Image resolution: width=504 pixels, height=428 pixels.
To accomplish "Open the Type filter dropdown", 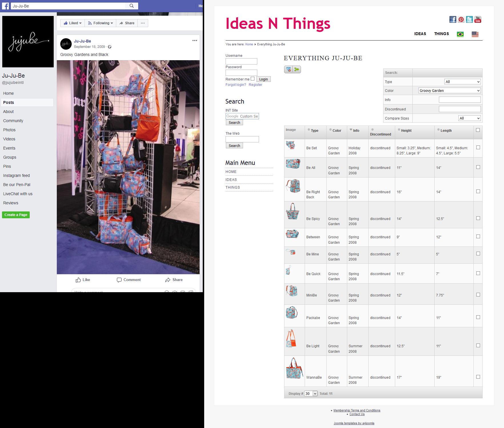I will coord(463,82).
